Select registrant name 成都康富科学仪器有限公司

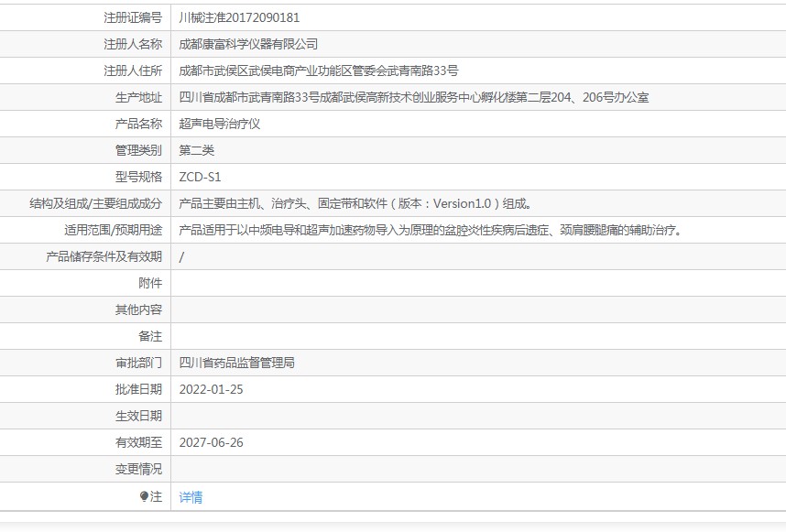(248, 44)
